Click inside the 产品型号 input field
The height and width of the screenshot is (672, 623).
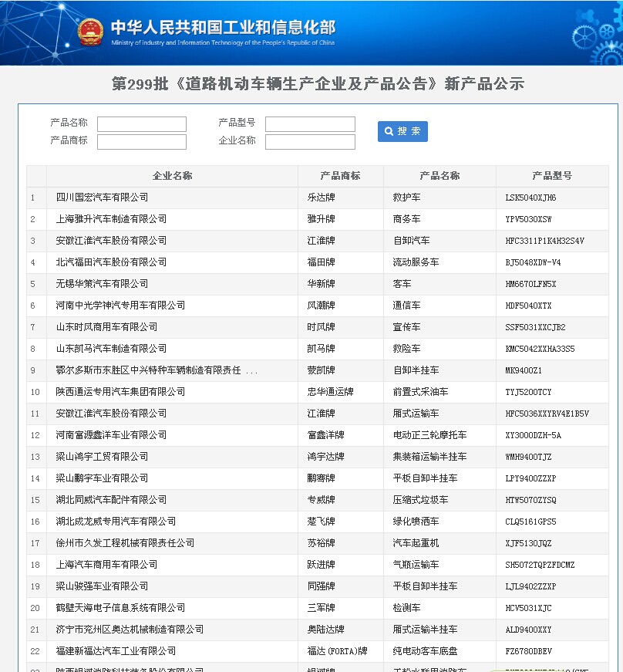(310, 123)
